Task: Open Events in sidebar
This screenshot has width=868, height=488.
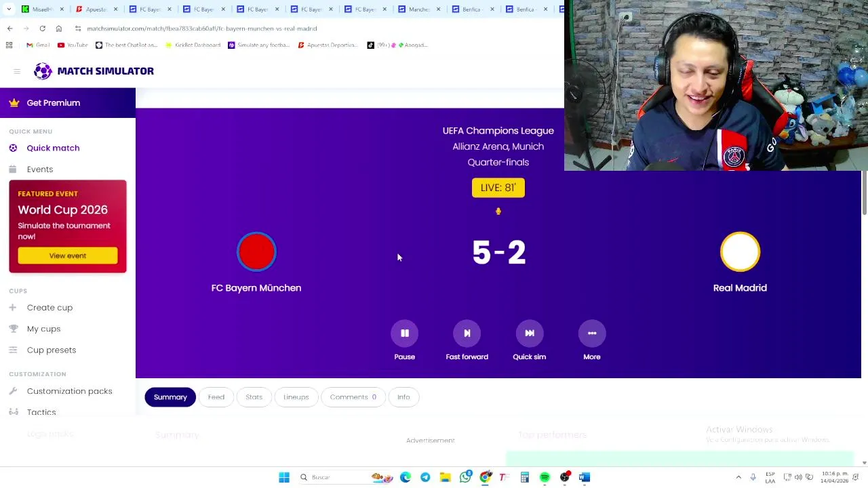Action: pyautogui.click(x=40, y=169)
